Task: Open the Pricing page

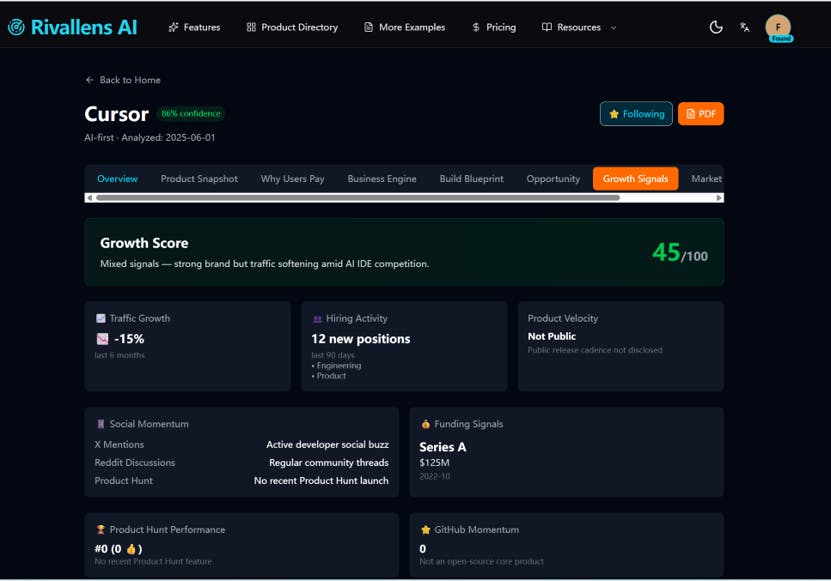Action: [493, 27]
